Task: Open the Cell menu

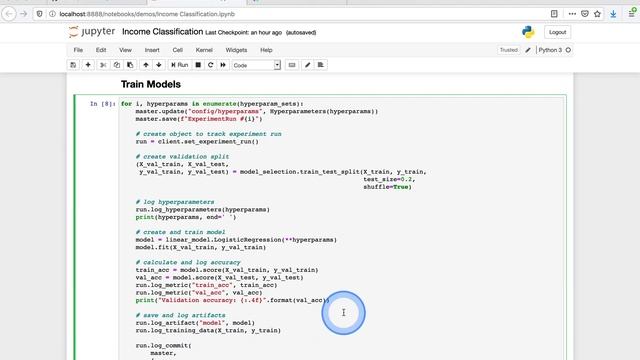Action: [178, 50]
